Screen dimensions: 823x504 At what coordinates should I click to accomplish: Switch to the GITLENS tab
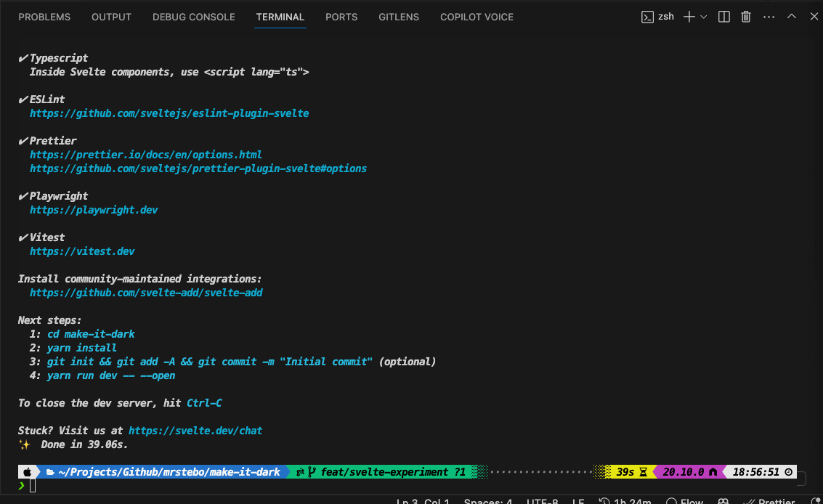(x=399, y=17)
